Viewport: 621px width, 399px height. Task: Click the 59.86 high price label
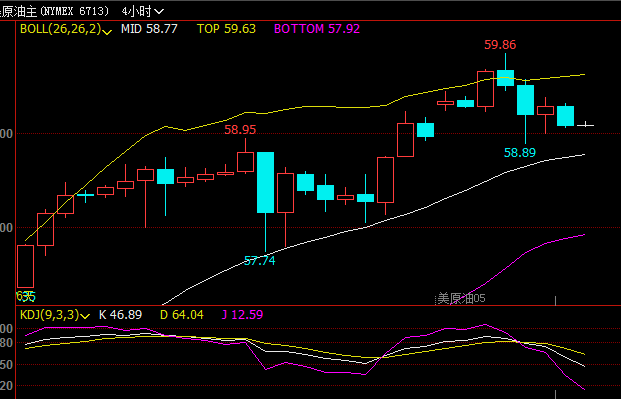[500, 45]
